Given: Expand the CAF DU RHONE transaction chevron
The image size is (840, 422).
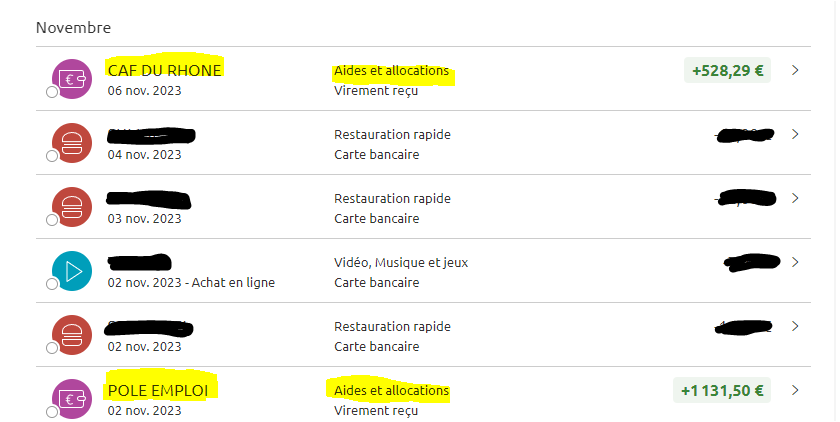Looking at the screenshot, I should pyautogui.click(x=795, y=70).
